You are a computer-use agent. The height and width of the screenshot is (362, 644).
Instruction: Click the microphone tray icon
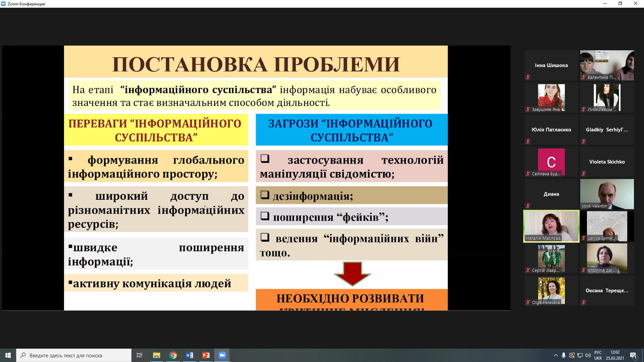[x=563, y=355]
